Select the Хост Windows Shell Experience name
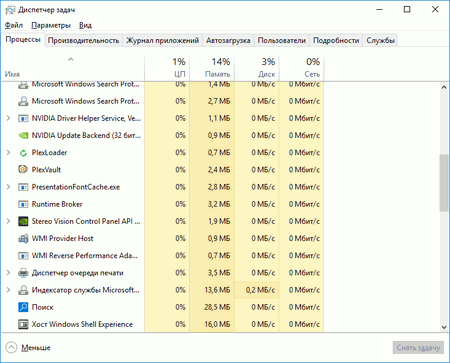This screenshot has height=363, width=450. pos(82,324)
